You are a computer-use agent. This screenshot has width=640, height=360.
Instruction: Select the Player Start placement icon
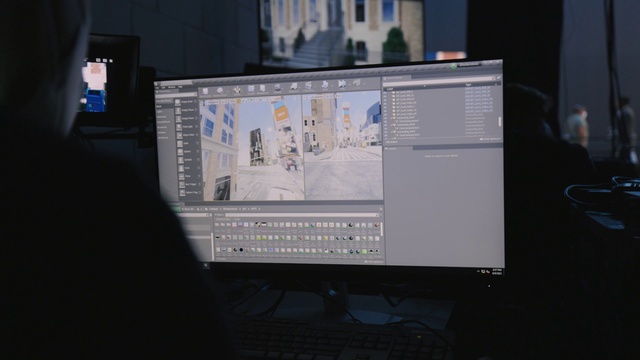pyautogui.click(x=179, y=136)
